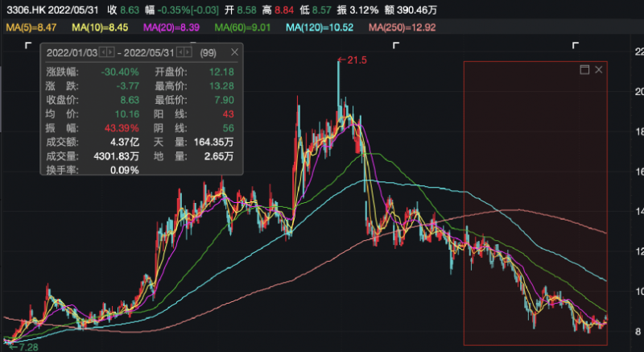Close the red selection range overlay
644x352 pixels.
(598, 70)
